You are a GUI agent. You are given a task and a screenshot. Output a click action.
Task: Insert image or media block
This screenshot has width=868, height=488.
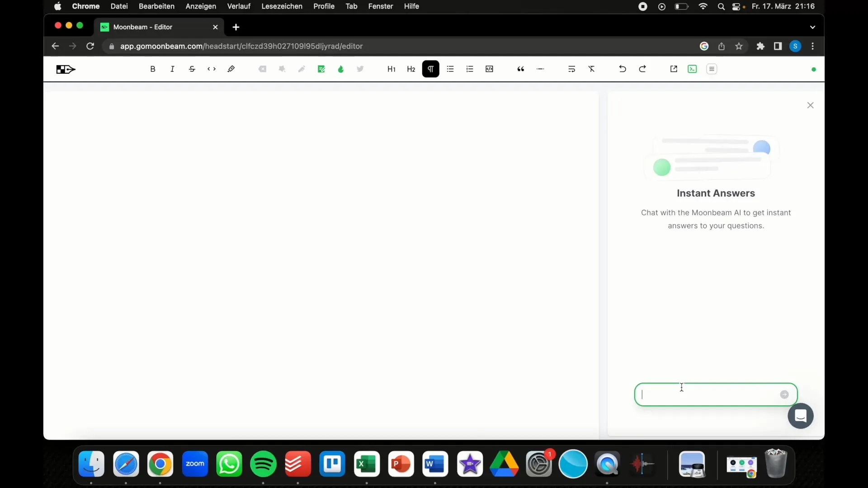pos(489,69)
